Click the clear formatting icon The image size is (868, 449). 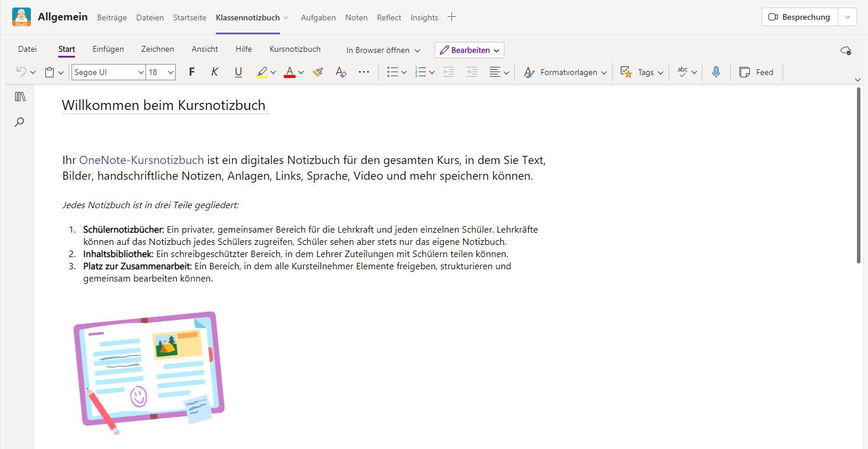[341, 72]
